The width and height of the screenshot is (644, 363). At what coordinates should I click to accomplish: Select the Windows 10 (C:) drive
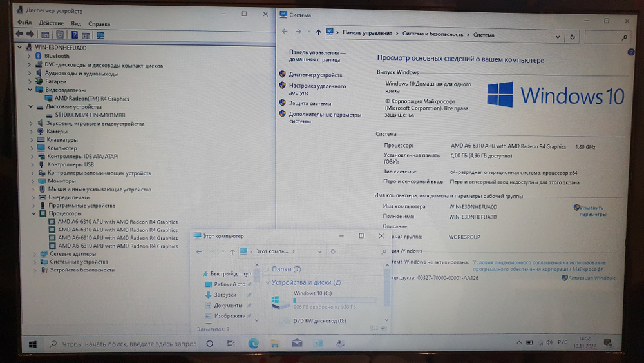click(324, 300)
